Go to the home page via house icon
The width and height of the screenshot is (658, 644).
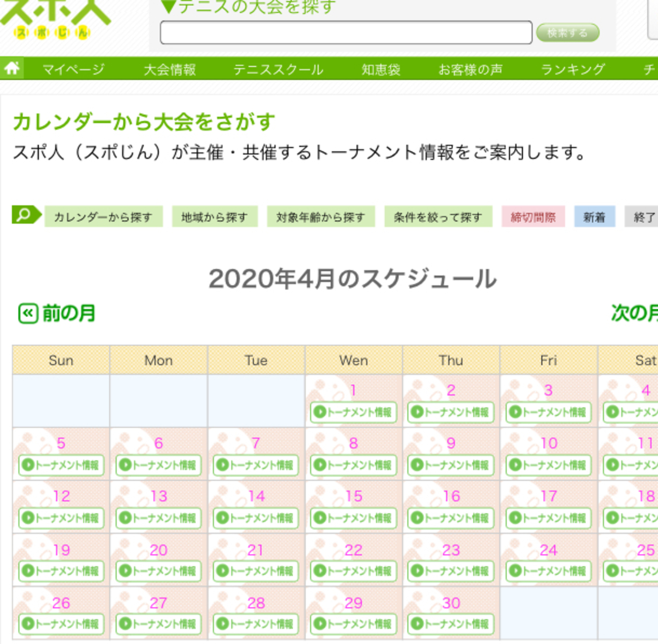12,68
